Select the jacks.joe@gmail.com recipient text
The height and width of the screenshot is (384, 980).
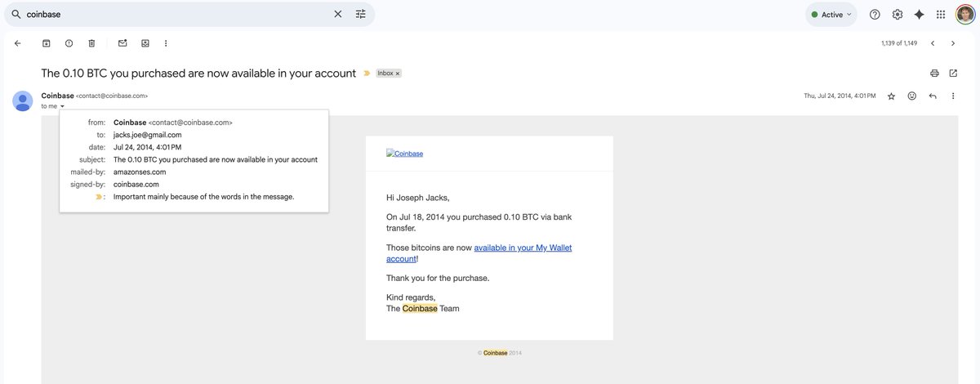click(147, 135)
